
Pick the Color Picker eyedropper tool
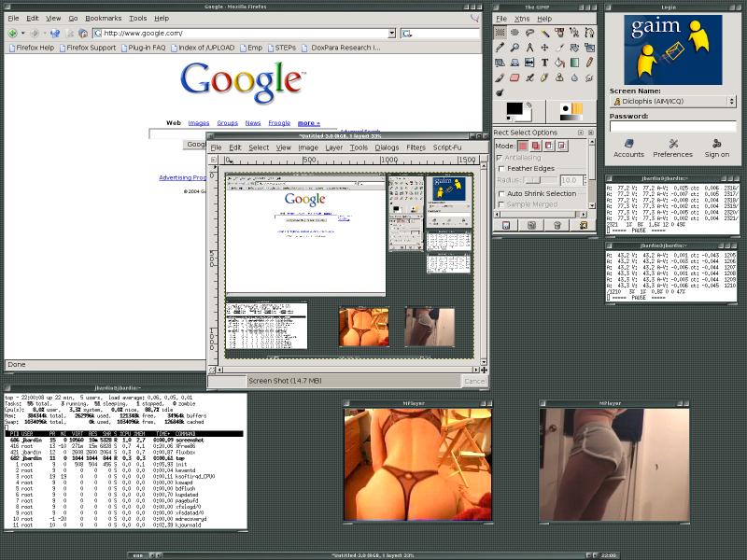click(x=500, y=48)
